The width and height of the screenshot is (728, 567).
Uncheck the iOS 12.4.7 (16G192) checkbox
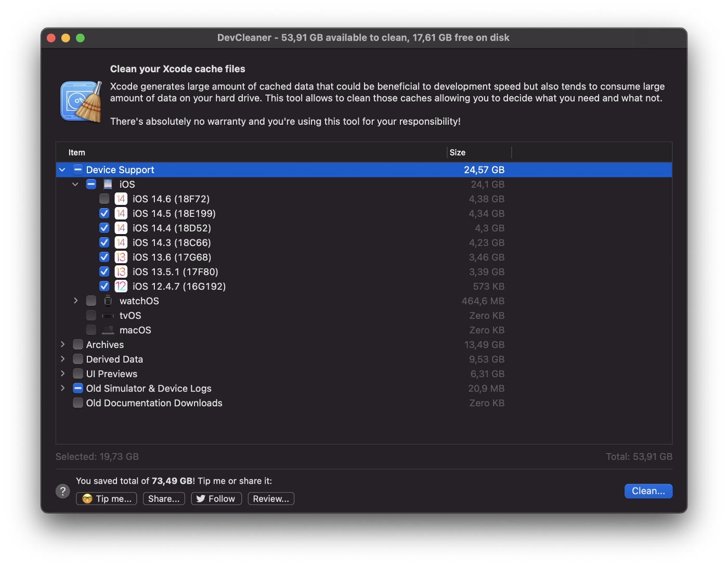click(x=104, y=286)
